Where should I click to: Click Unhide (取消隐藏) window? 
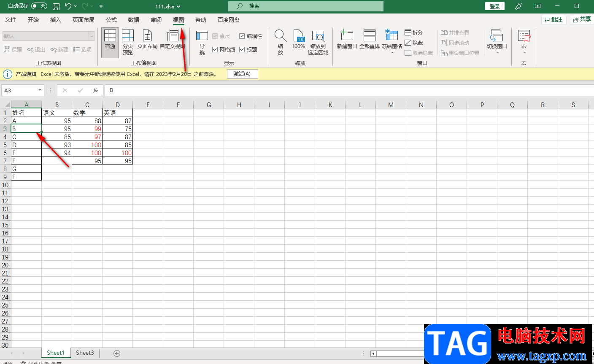(x=419, y=53)
